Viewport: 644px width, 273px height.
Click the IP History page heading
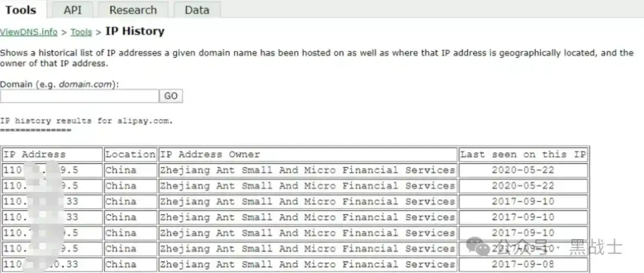click(135, 32)
